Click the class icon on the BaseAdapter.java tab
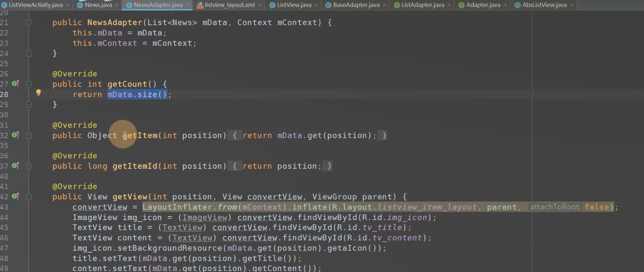 (329, 5)
